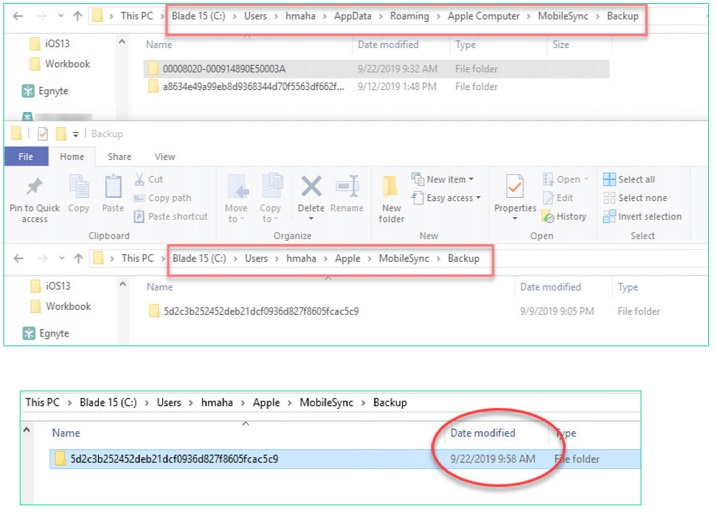Click Edit in the ribbon
Image resolution: width=717 pixels, height=512 pixels.
point(557,198)
